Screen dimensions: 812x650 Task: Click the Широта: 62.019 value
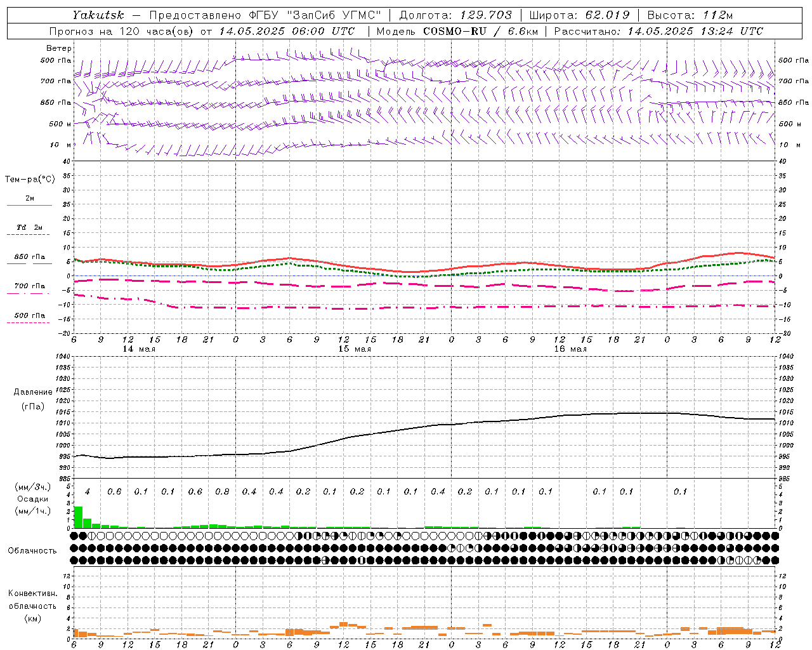pyautogui.click(x=579, y=15)
